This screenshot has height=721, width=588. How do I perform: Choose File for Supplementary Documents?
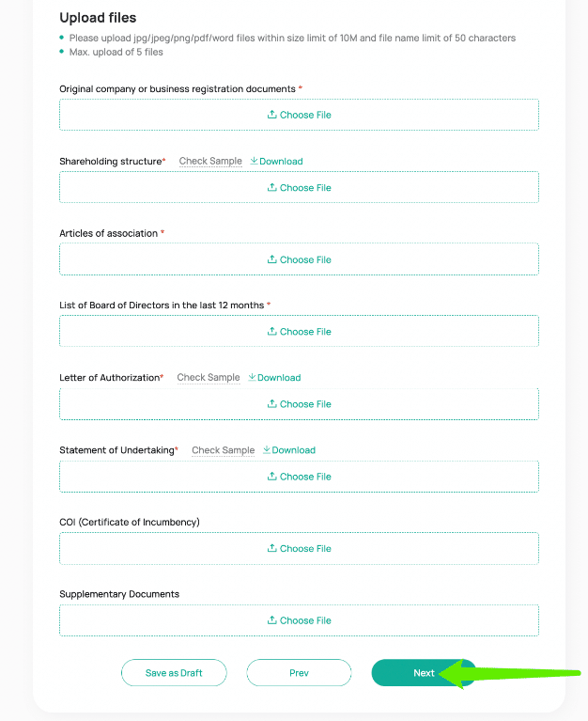pyautogui.click(x=299, y=620)
